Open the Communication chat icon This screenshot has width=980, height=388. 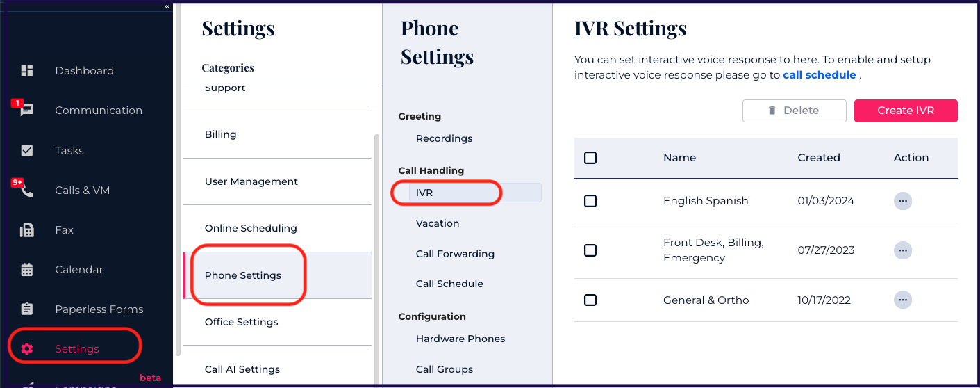click(x=27, y=111)
